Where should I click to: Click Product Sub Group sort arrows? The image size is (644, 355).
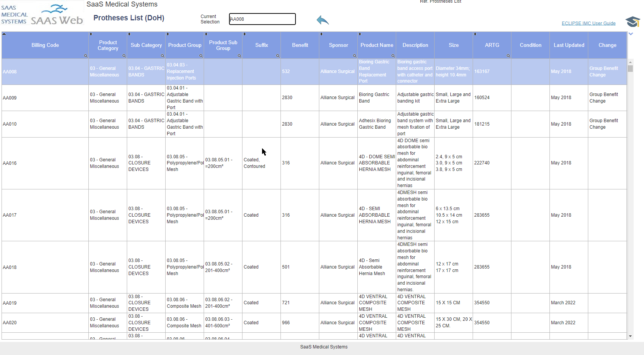tap(206, 34)
